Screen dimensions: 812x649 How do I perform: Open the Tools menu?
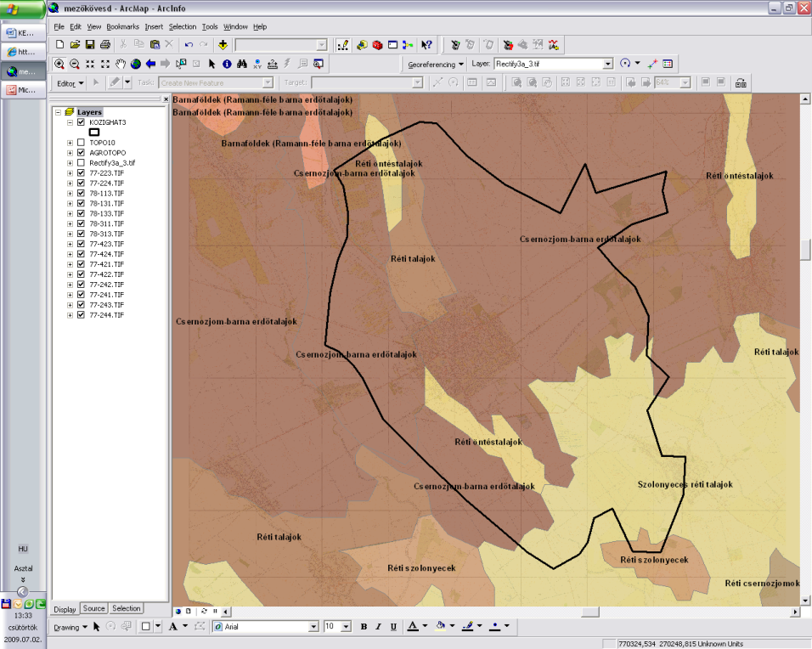[210, 26]
